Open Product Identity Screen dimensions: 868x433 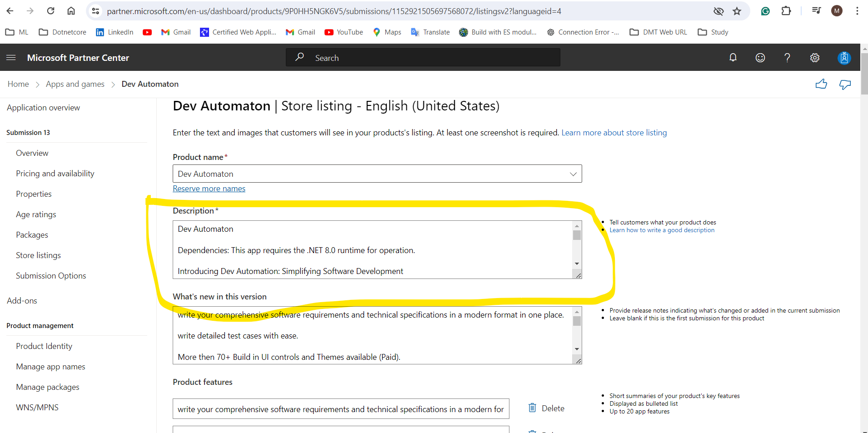[44, 346]
